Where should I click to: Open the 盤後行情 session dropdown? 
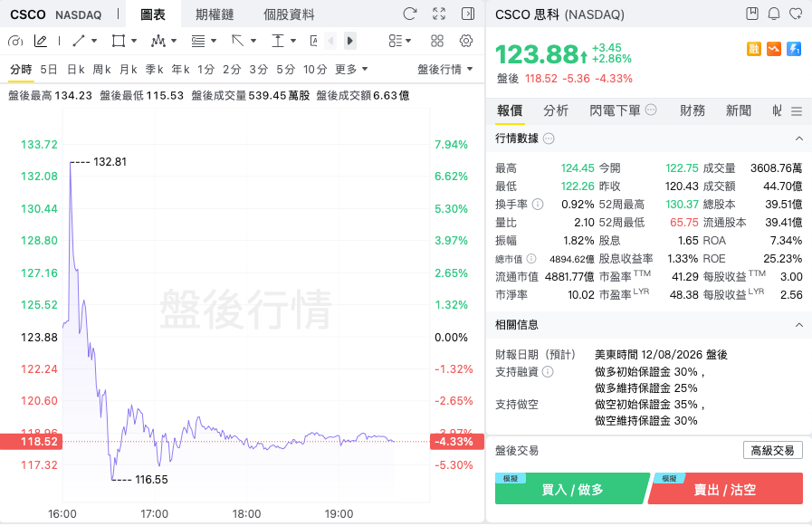tap(445, 70)
